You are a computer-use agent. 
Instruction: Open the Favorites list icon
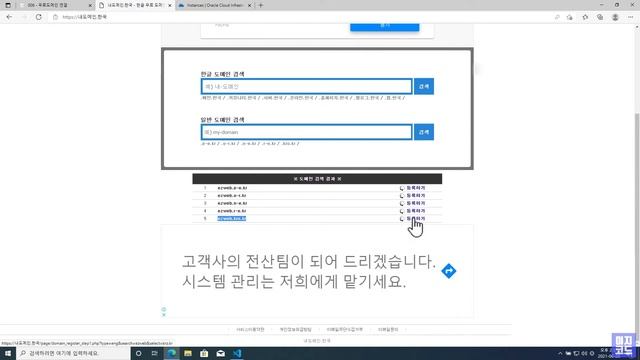[x=585, y=17]
